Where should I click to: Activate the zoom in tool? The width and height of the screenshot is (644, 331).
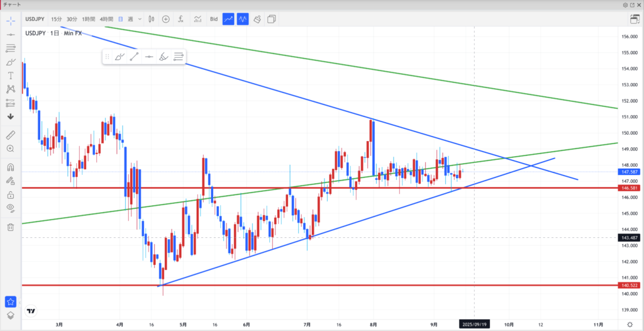[11, 149]
